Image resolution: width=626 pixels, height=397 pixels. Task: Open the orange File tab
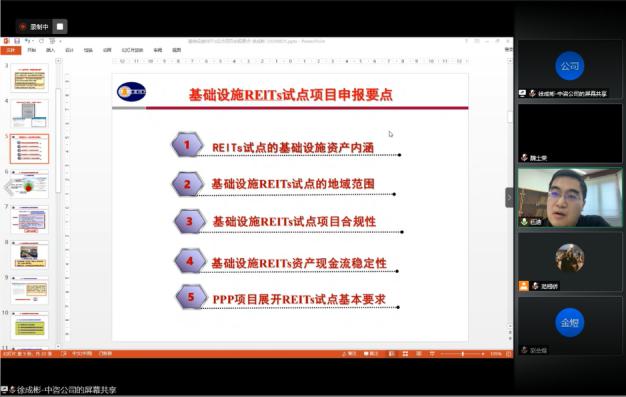coord(11,50)
